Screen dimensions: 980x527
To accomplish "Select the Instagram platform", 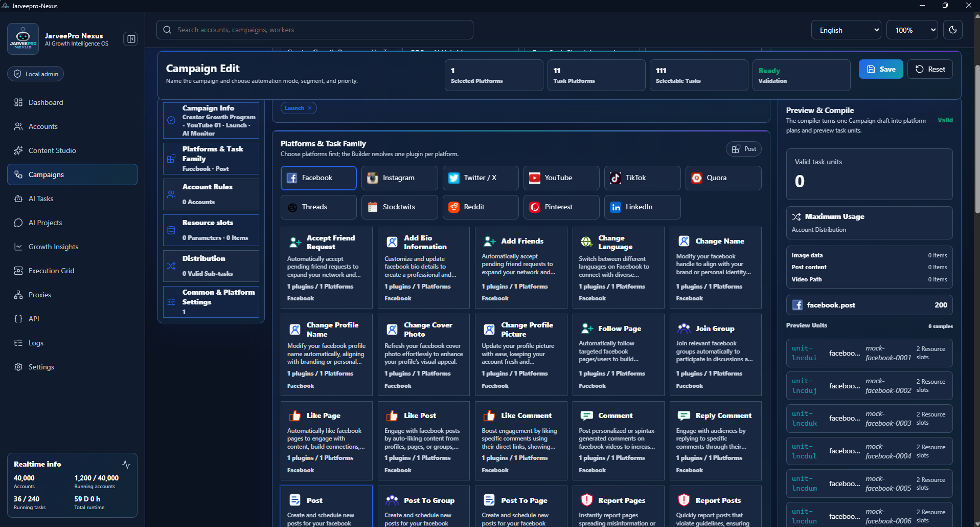I will click(x=400, y=178).
